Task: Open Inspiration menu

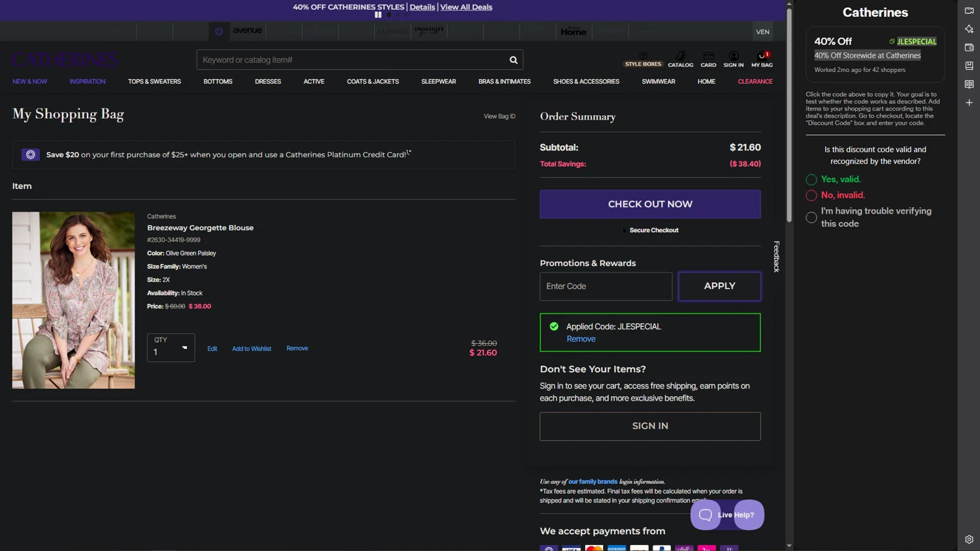Action: (x=88, y=82)
